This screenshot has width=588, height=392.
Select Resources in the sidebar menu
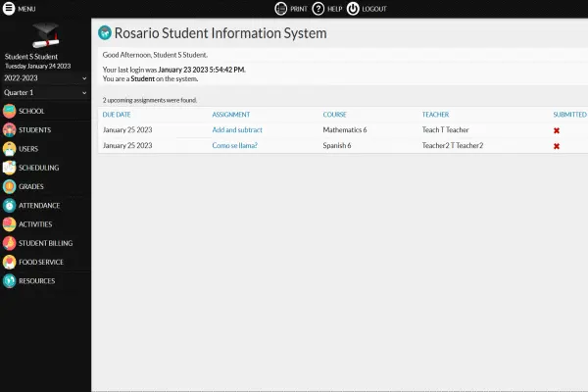(x=36, y=281)
